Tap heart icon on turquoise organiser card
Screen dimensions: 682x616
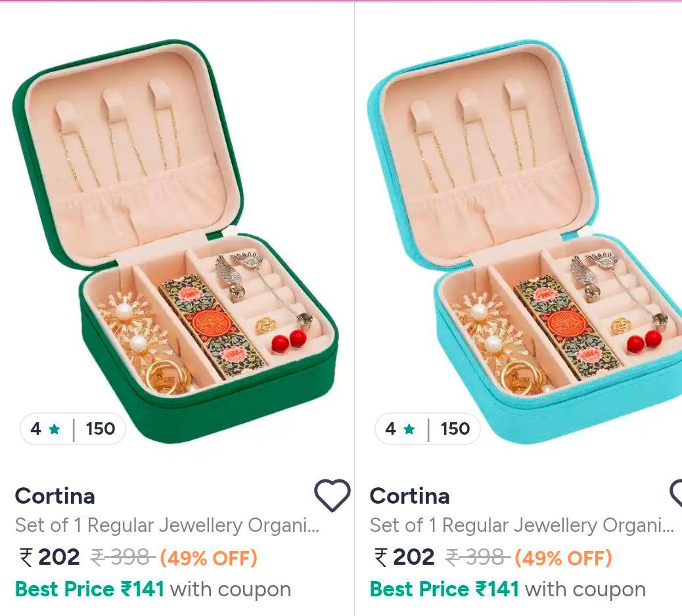coord(677,494)
